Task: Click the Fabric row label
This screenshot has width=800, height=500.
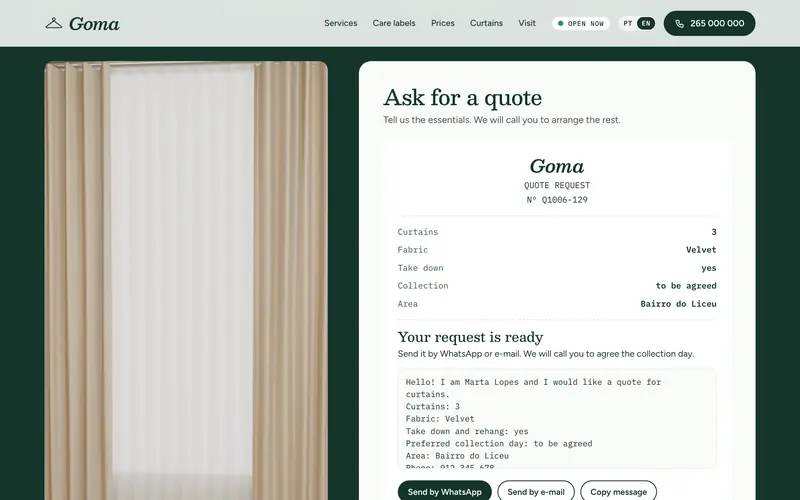Action: click(x=412, y=250)
